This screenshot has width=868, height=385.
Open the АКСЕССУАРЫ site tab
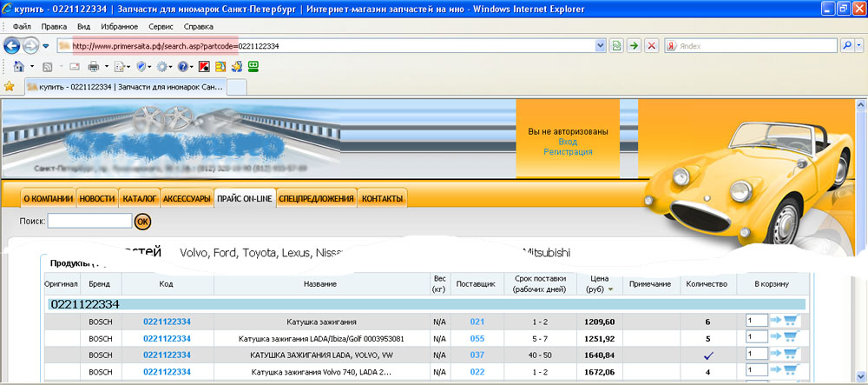[x=187, y=198]
